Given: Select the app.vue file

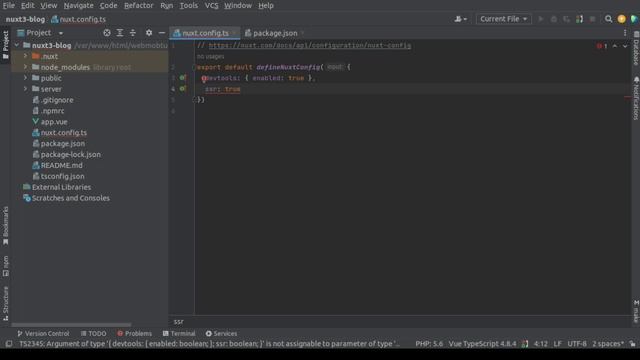Looking at the screenshot, I should [50, 122].
